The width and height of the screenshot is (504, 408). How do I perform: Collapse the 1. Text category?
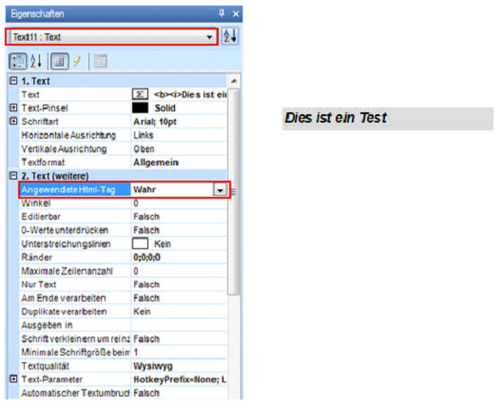(x=13, y=81)
